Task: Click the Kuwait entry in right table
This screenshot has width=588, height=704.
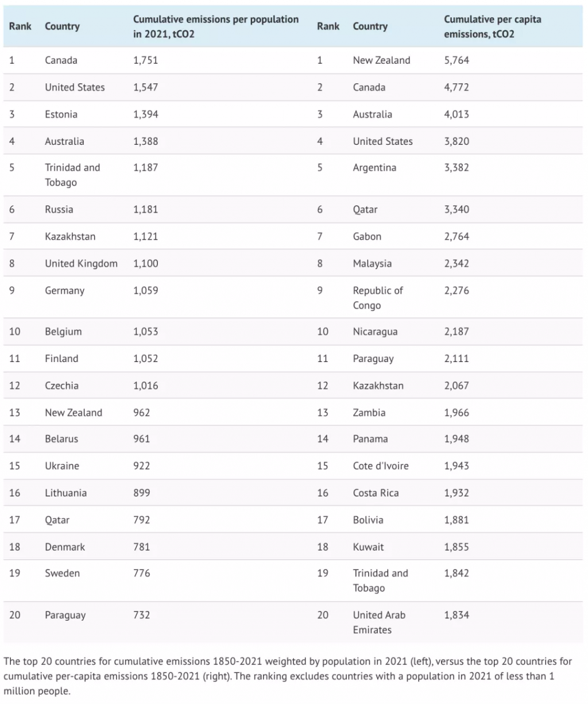Action: pyautogui.click(x=368, y=547)
